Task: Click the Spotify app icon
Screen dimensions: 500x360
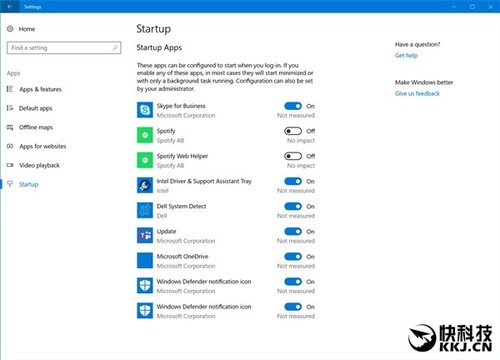Action: [x=145, y=135]
